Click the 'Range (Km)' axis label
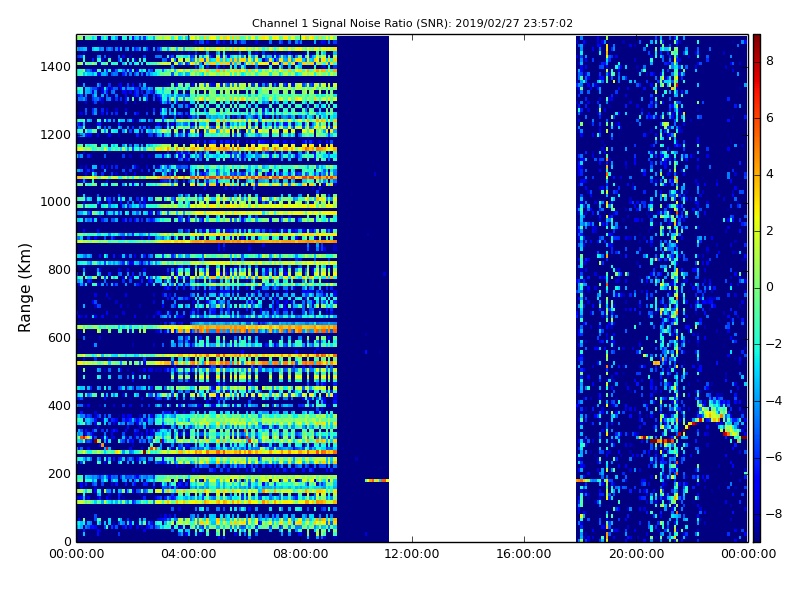The image size is (800, 600). pos(24,288)
